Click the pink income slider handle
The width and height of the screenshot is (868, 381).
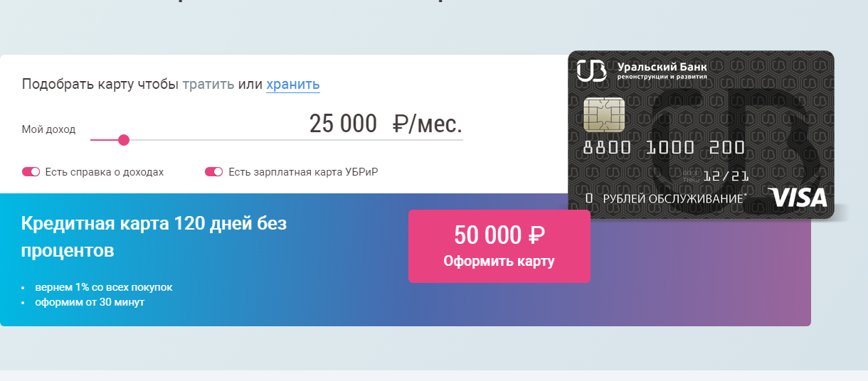[123, 140]
